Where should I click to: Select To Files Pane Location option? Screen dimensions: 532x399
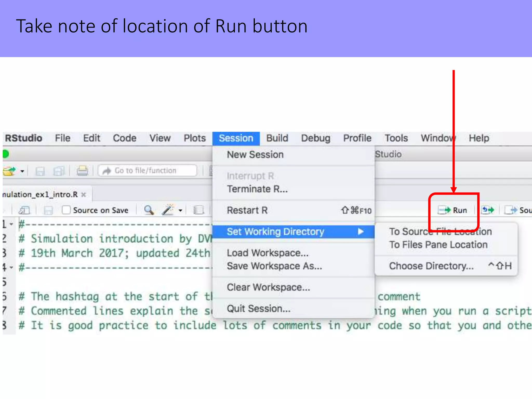pyautogui.click(x=446, y=245)
